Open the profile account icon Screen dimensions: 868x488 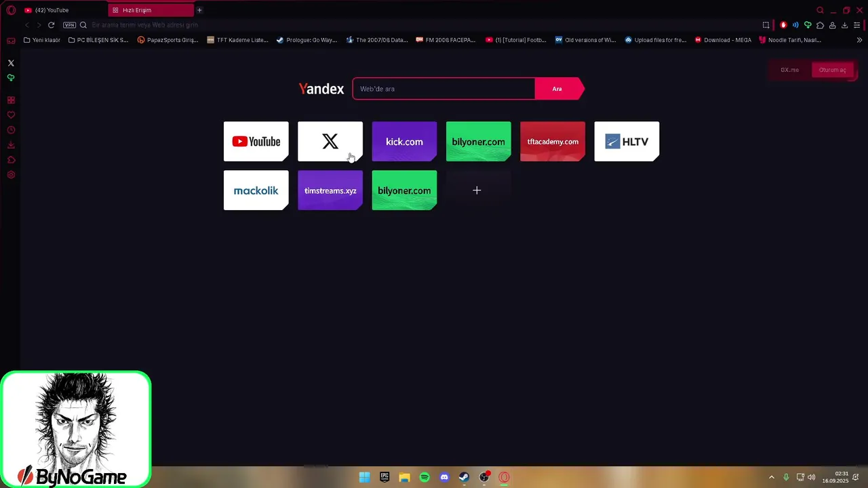coord(832,25)
